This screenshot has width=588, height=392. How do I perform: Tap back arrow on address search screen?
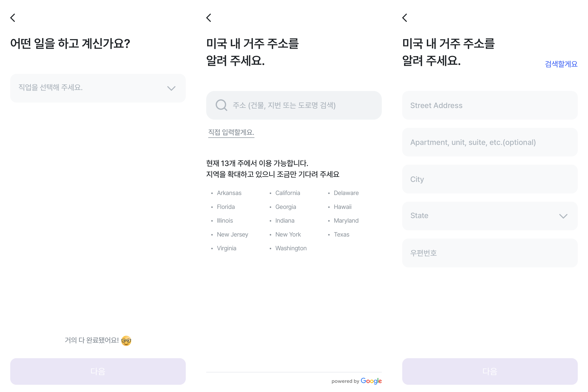[209, 18]
